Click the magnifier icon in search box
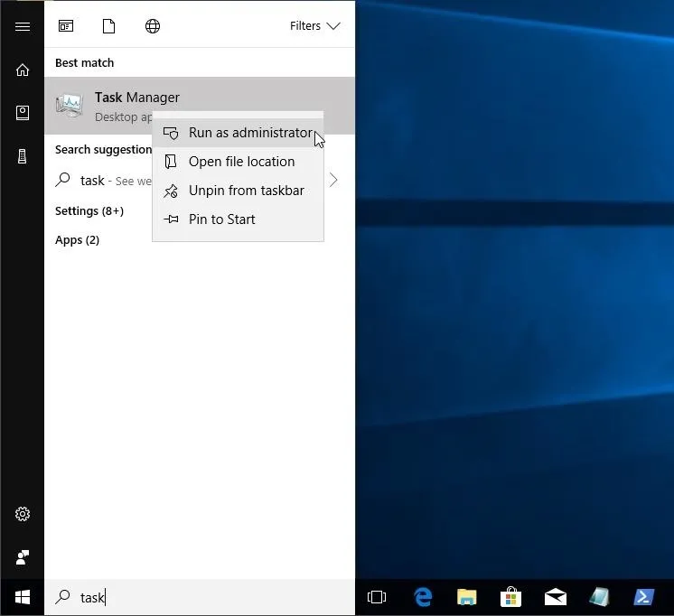The width and height of the screenshot is (674, 616). coord(62,597)
